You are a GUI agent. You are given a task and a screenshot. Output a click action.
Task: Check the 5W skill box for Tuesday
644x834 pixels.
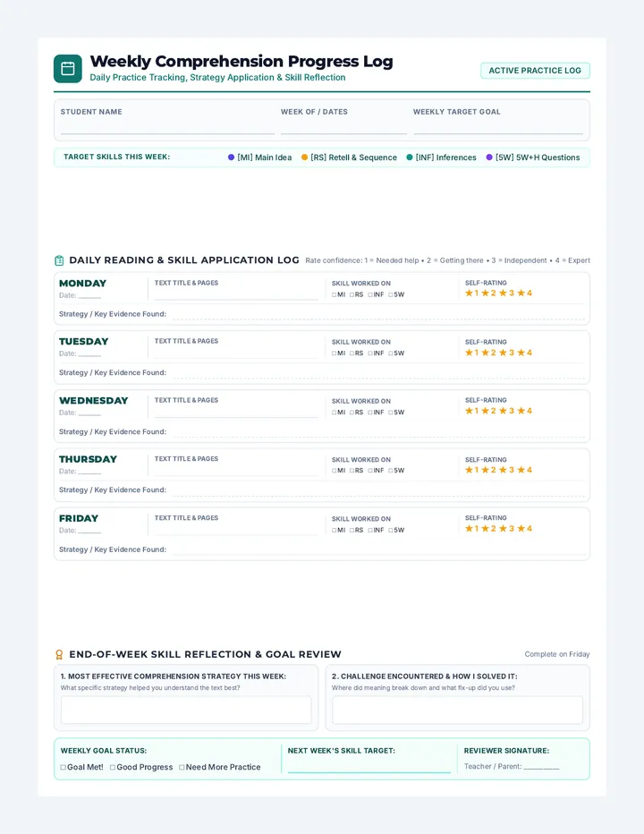pos(391,353)
